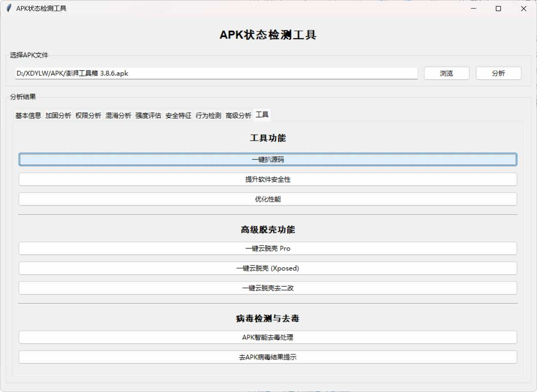Launch 一键云脱壳 Pro unpacking
Screen dimensions: 537x392
coord(268,248)
